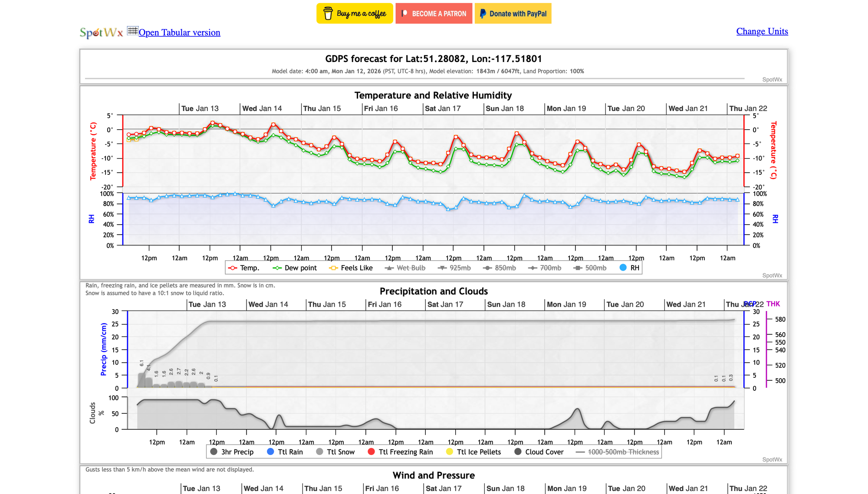Screen dimensions: 868x494
Task: Open the Tabular version link
Action: click(179, 33)
